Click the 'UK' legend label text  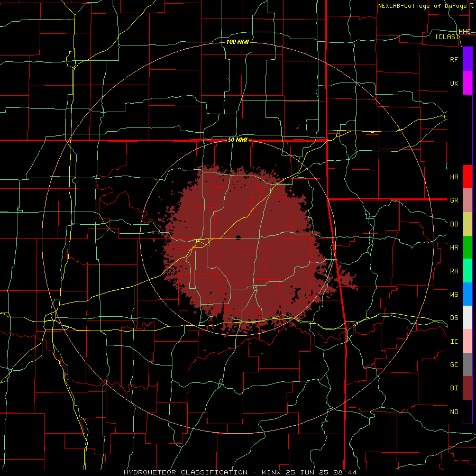pyautogui.click(x=454, y=84)
